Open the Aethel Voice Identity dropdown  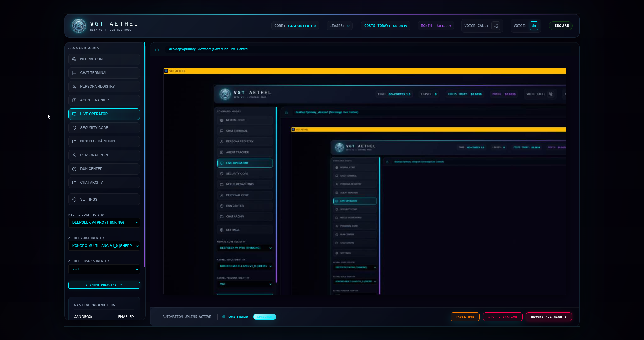click(x=104, y=246)
